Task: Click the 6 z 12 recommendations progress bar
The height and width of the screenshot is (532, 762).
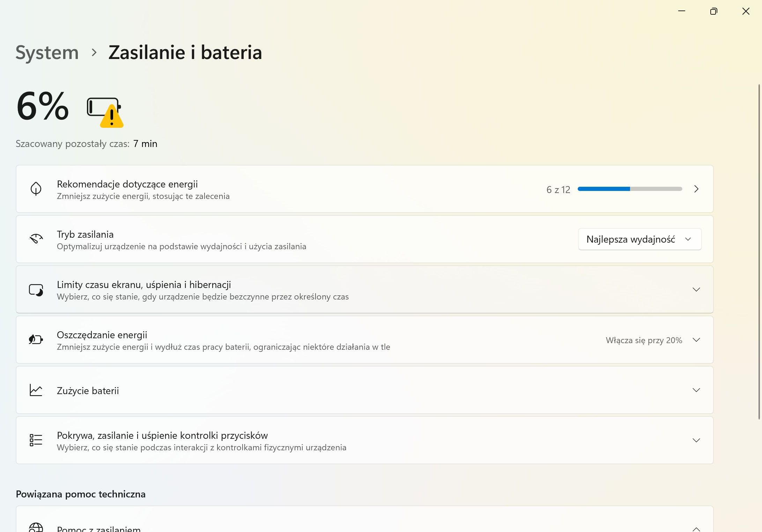Action: (630, 189)
